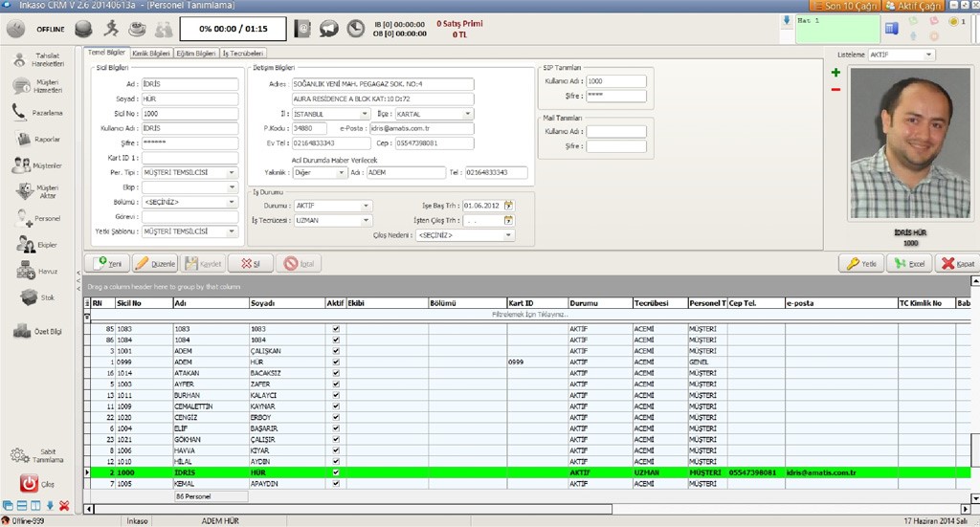Open the Çıkış Nedeni dropdown
980x527 pixels.
coord(508,235)
